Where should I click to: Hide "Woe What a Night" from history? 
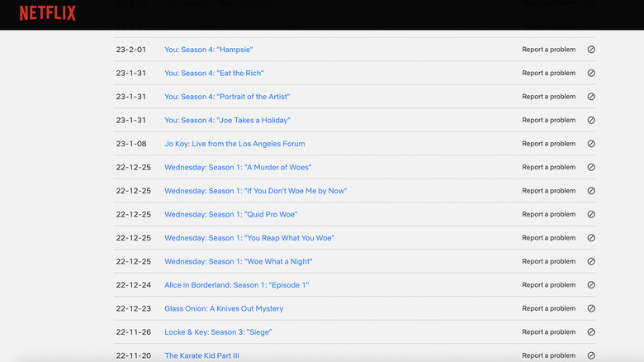point(591,261)
